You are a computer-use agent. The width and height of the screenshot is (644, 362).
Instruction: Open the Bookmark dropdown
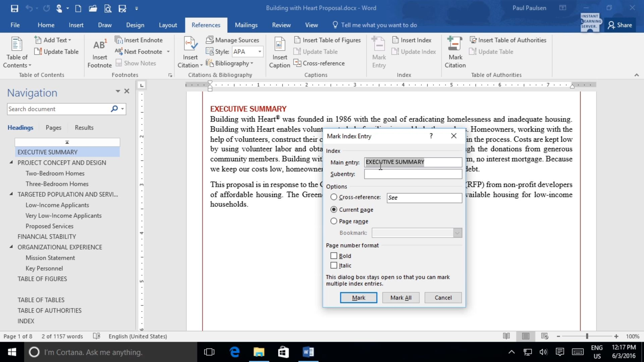coord(457,233)
